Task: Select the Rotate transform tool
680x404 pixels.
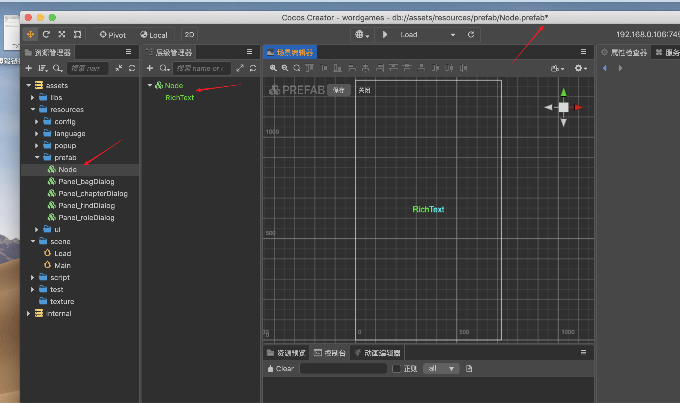Action: coord(46,34)
